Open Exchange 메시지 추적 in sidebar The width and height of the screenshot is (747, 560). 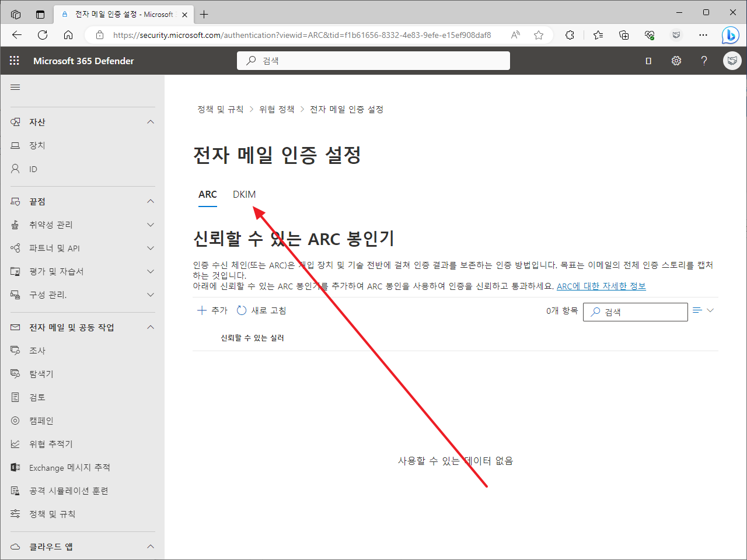[69, 467]
